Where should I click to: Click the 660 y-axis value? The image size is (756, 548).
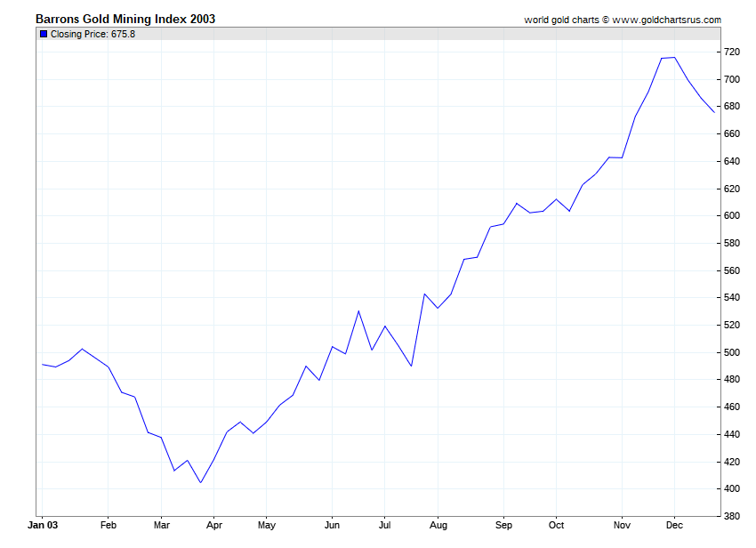pyautogui.click(x=731, y=133)
